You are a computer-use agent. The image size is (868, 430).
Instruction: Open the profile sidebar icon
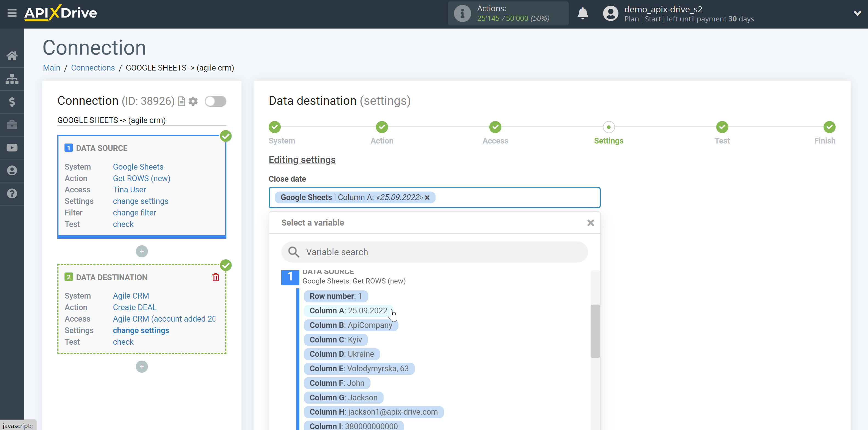(12, 170)
